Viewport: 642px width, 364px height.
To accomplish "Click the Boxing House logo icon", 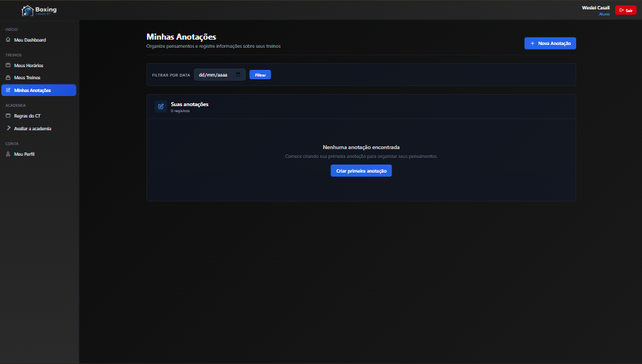I will 28,11.
